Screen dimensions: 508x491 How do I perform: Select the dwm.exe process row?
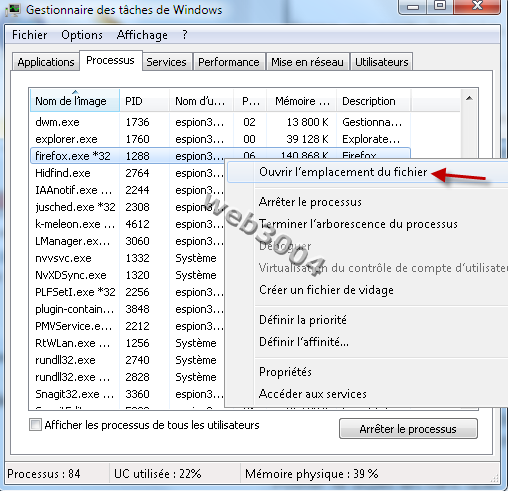[220, 122]
